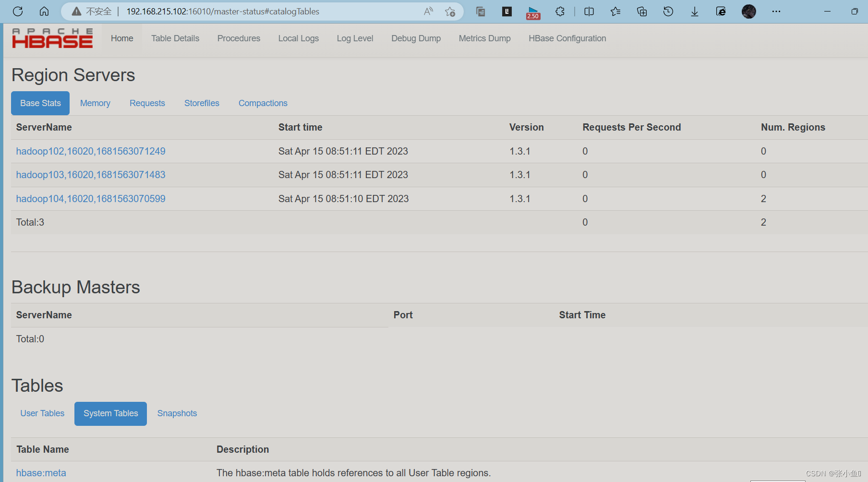Screen dimensions: 868x482
Task: Open the browser Extensions puzzle icon
Action: click(x=560, y=11)
